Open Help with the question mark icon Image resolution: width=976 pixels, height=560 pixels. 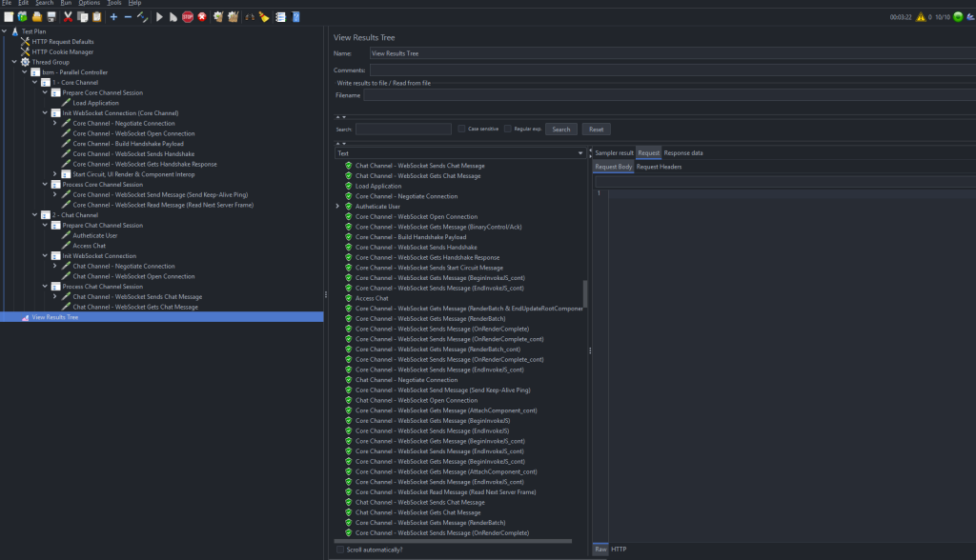(295, 17)
